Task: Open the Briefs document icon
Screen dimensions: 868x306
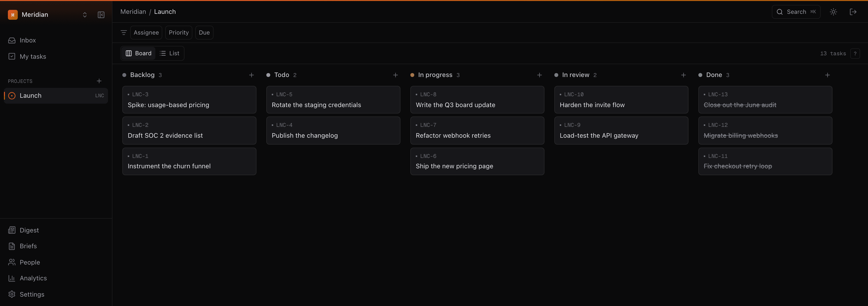Action: [x=12, y=246]
